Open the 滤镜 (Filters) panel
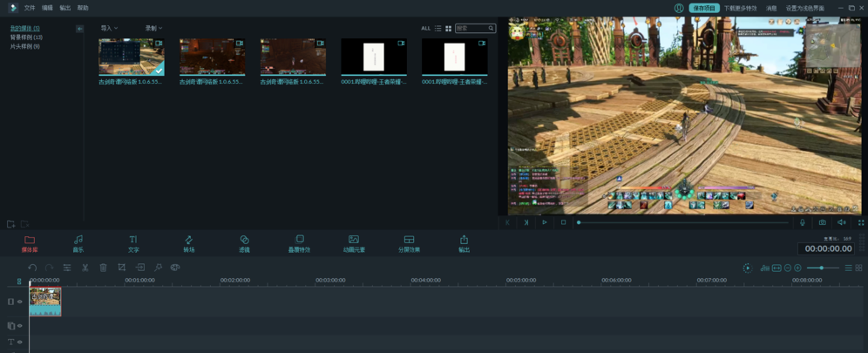This screenshot has height=353, width=868. (x=244, y=243)
